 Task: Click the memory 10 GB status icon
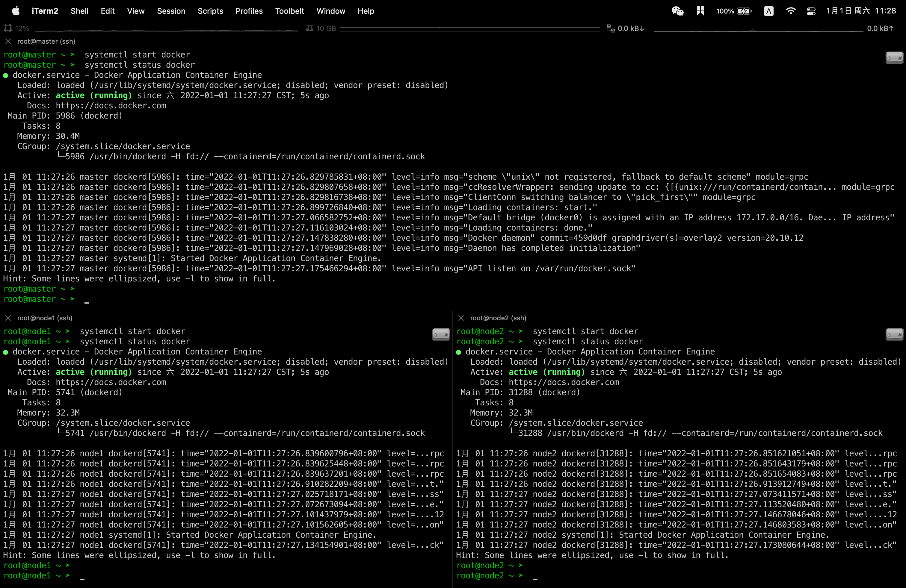pos(321,28)
